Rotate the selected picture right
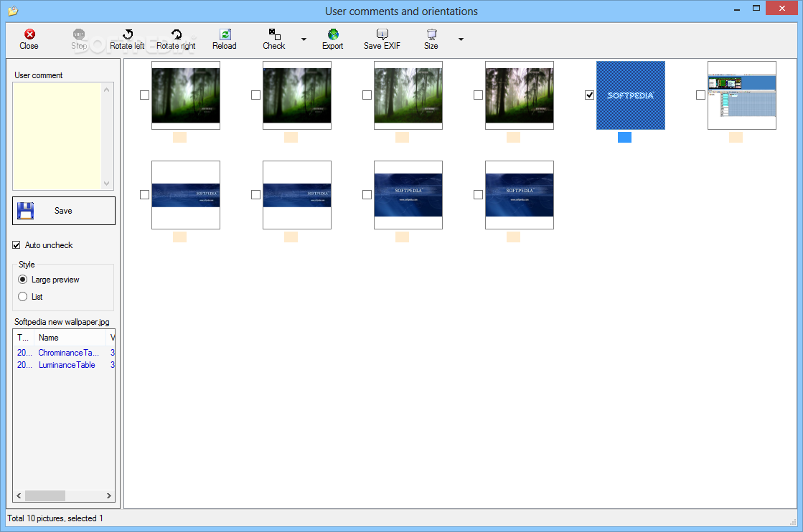This screenshot has height=532, width=803. [x=176, y=39]
